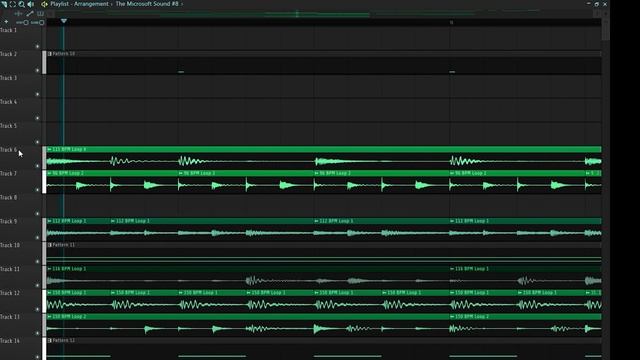Open clip menu of Pattern 11

coord(49,245)
